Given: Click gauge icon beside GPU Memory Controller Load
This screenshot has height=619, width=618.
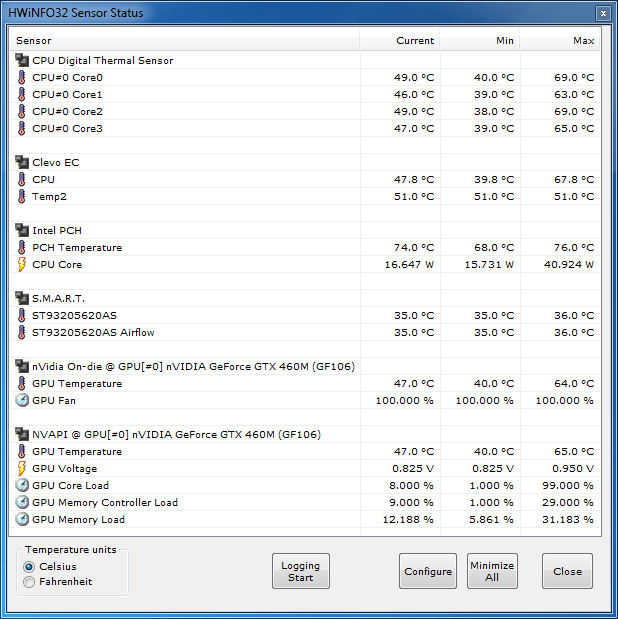Looking at the screenshot, I should pyautogui.click(x=22, y=502).
